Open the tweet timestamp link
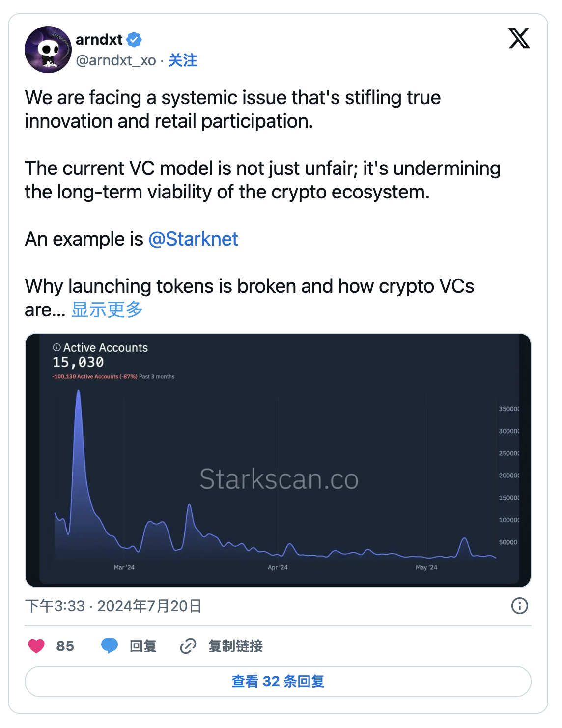Screen dimensions: 562x728 [113, 606]
